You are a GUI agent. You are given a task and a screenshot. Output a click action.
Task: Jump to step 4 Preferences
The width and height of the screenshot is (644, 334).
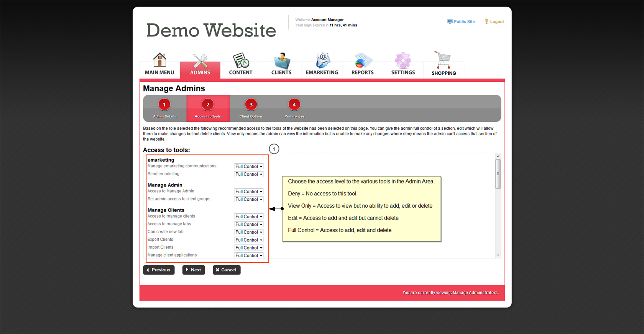(294, 105)
